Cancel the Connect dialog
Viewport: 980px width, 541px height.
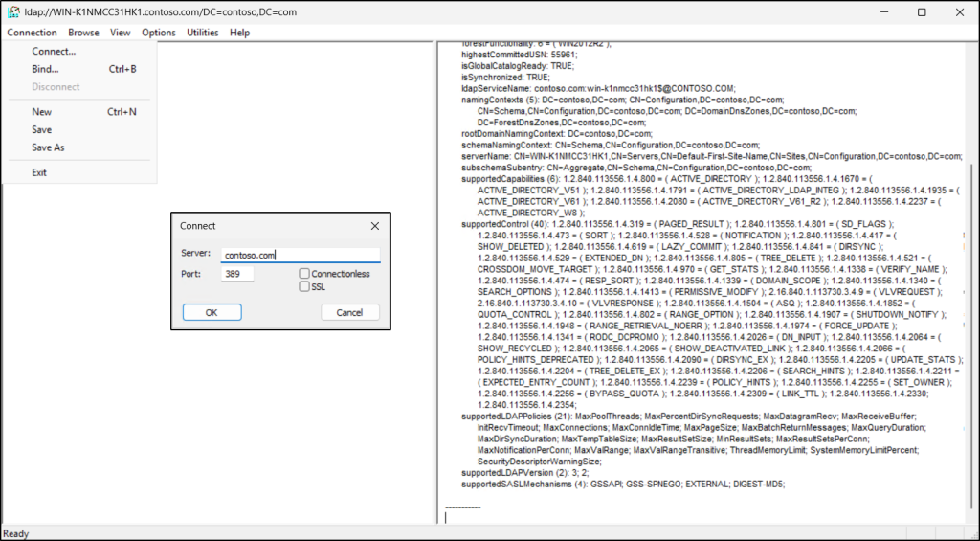click(349, 312)
